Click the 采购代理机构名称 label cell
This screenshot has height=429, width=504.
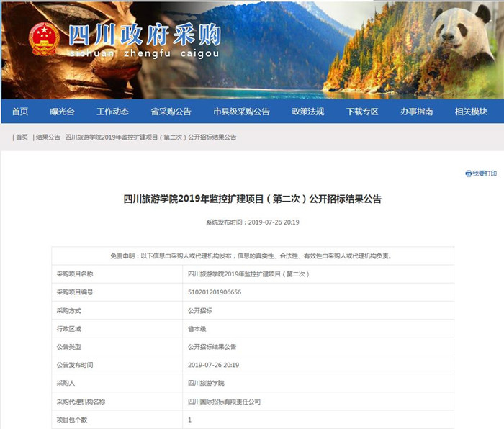point(117,402)
